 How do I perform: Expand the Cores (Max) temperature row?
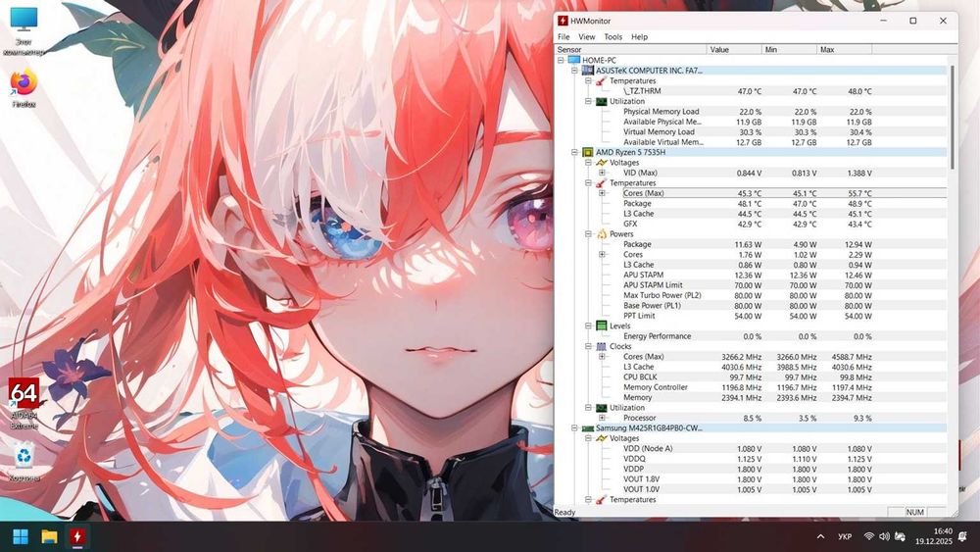(602, 193)
